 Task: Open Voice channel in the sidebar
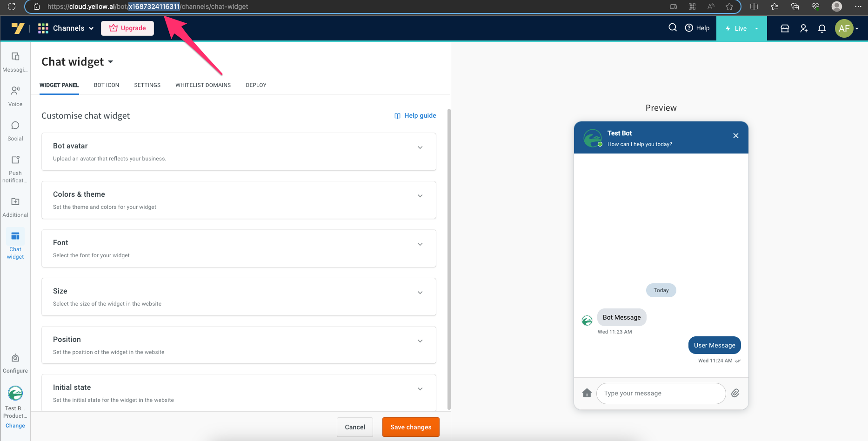pos(15,96)
